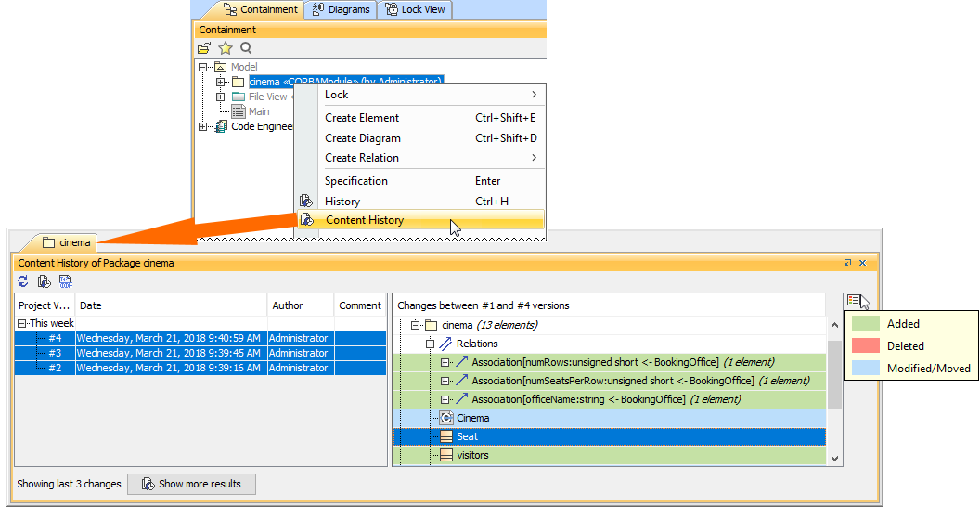Click the Seat struct icon in changes tree
The image size is (980, 507).
(x=446, y=437)
